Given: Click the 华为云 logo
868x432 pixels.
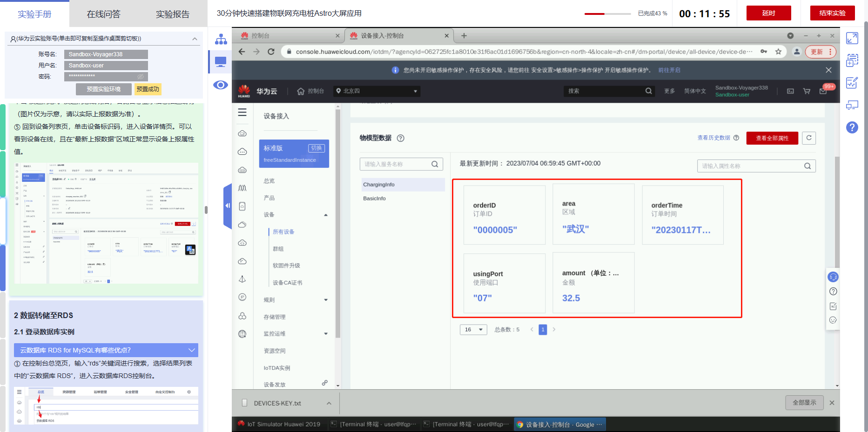Looking at the screenshot, I should pos(257,91).
